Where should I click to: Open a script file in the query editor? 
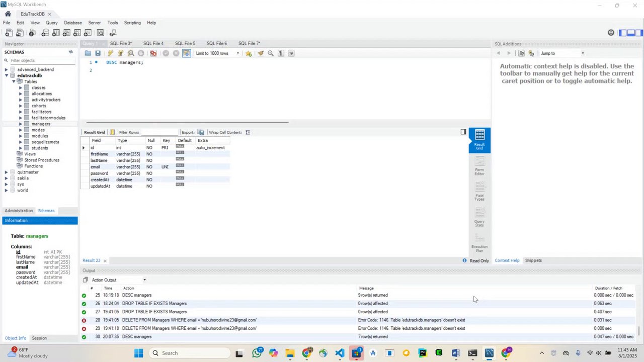point(88,53)
